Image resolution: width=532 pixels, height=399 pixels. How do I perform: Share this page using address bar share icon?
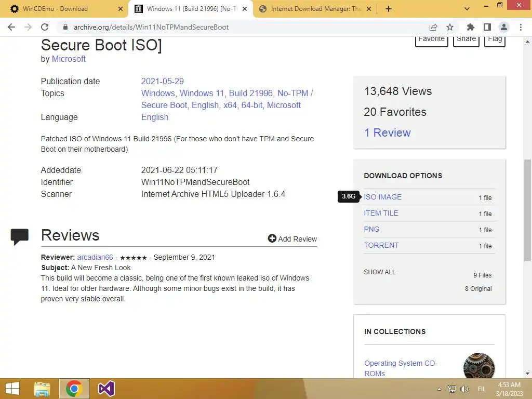pyautogui.click(x=433, y=27)
